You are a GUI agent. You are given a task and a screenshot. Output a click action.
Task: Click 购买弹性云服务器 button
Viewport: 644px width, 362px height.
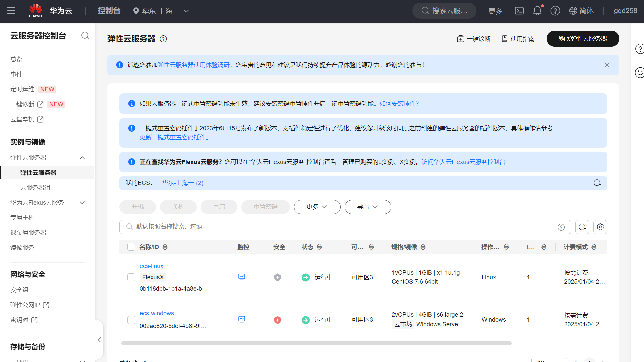(583, 39)
